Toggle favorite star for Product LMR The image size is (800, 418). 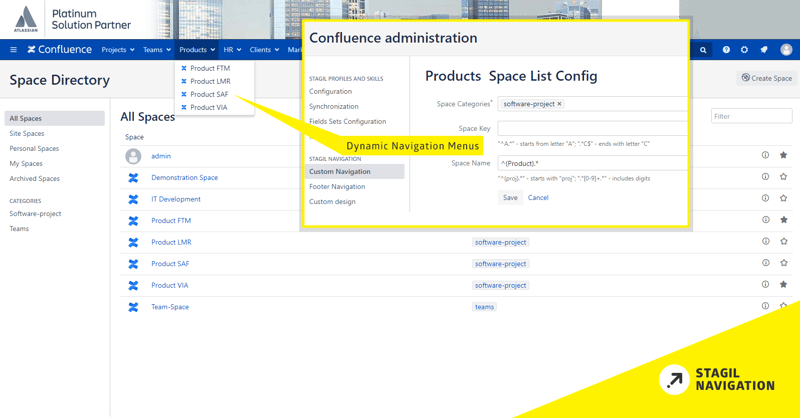click(784, 241)
